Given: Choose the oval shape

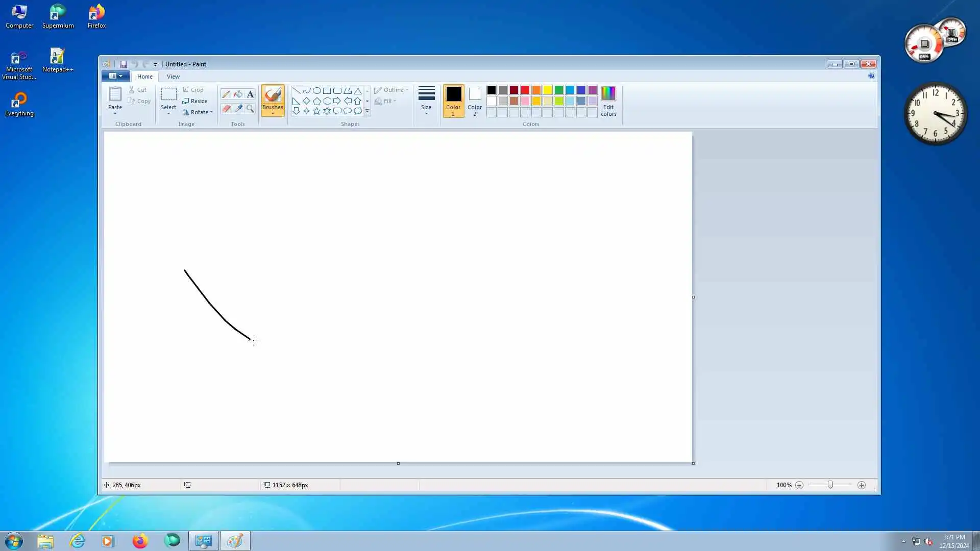Looking at the screenshot, I should (316, 91).
